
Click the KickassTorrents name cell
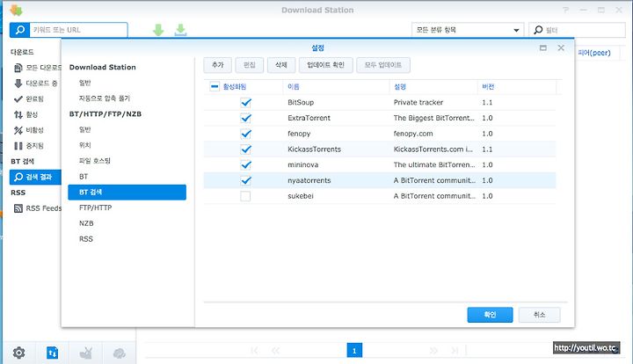coord(314,149)
